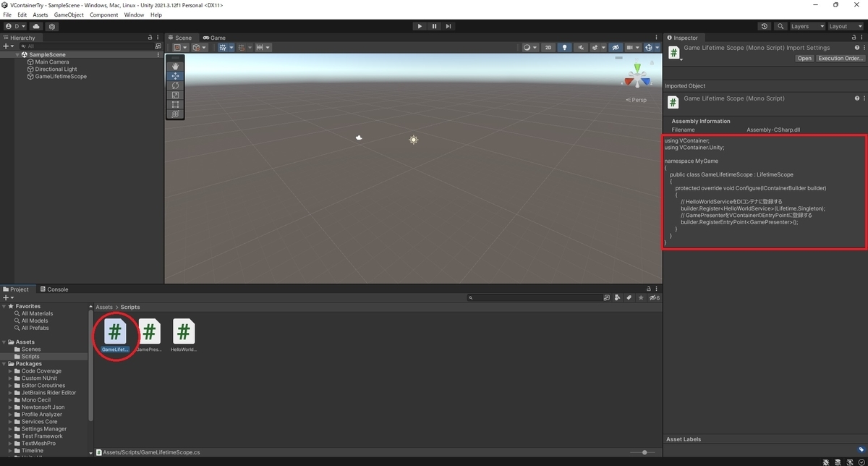
Task: Switch to the Console tab
Action: (x=54, y=289)
